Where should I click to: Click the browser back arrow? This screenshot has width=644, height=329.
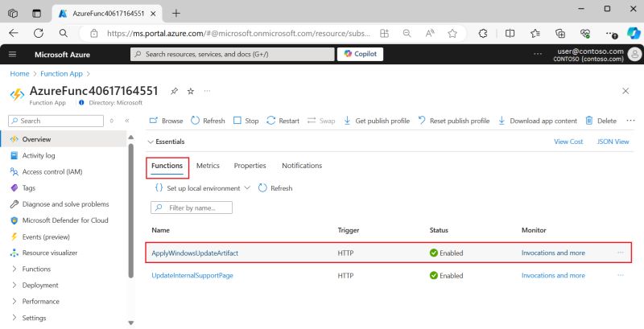pos(14,33)
